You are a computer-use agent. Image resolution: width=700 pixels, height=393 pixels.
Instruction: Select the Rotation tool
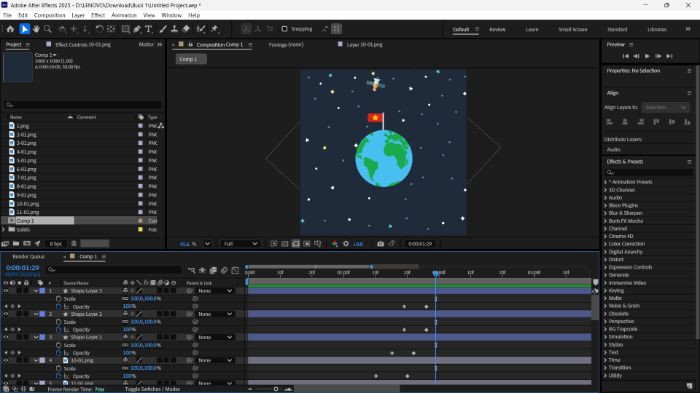pyautogui.click(x=99, y=29)
